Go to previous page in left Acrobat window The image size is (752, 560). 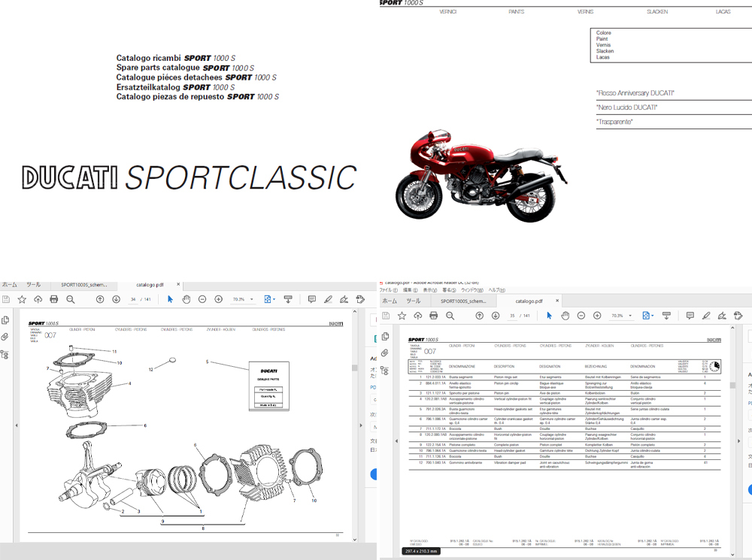tap(100, 299)
